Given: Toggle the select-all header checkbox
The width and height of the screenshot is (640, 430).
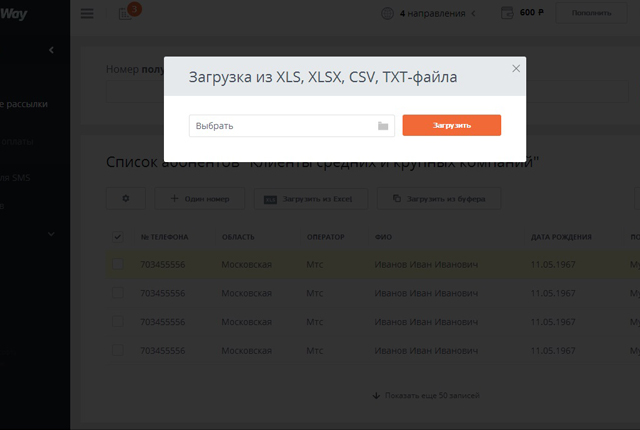Looking at the screenshot, I should point(118,237).
